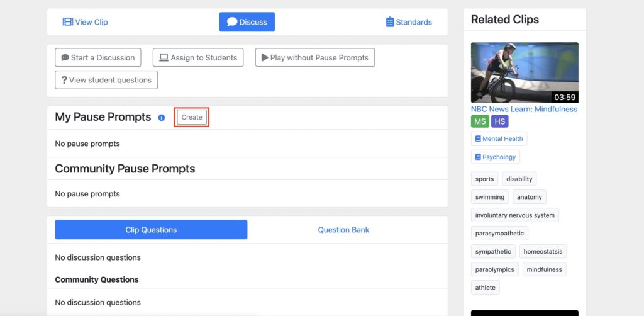Click the book icon in Mental Health

click(478, 139)
